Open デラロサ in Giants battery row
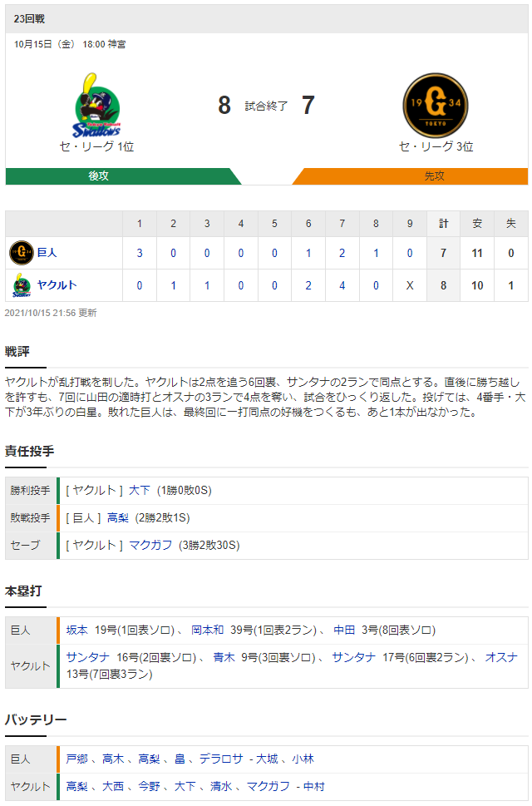Screen dimensions: 532x806 [x=221, y=759]
